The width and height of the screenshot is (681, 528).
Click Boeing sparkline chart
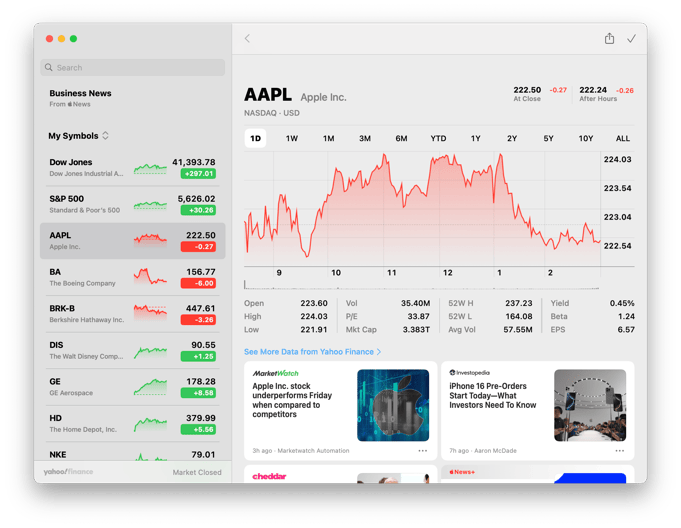pyautogui.click(x=150, y=276)
